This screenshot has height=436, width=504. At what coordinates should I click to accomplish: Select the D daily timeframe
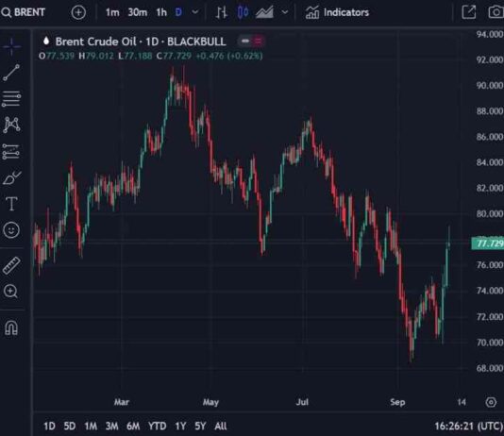click(178, 12)
